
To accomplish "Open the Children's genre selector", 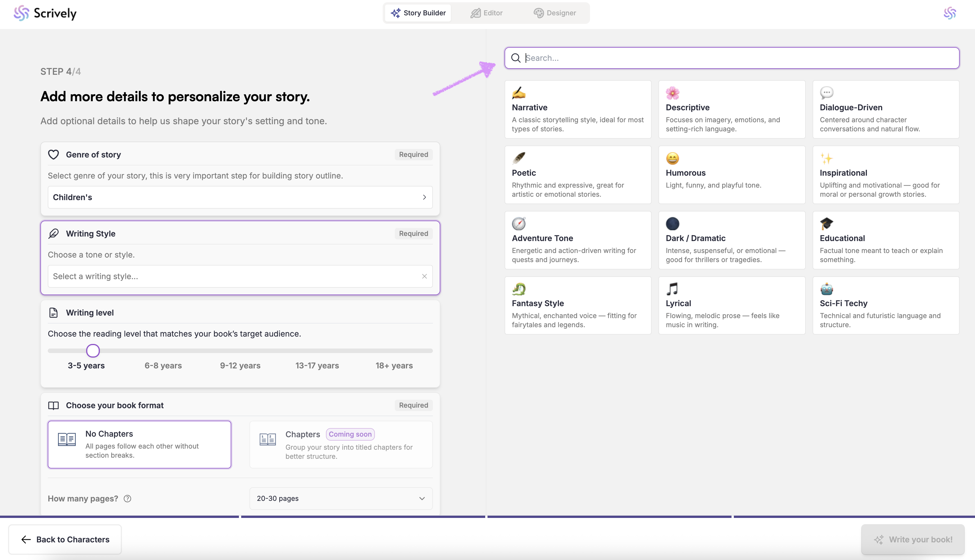I will point(240,197).
